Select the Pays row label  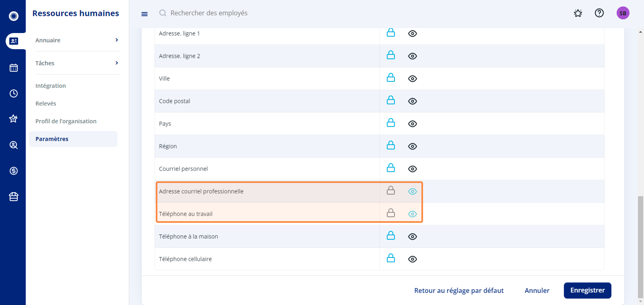[x=165, y=124]
